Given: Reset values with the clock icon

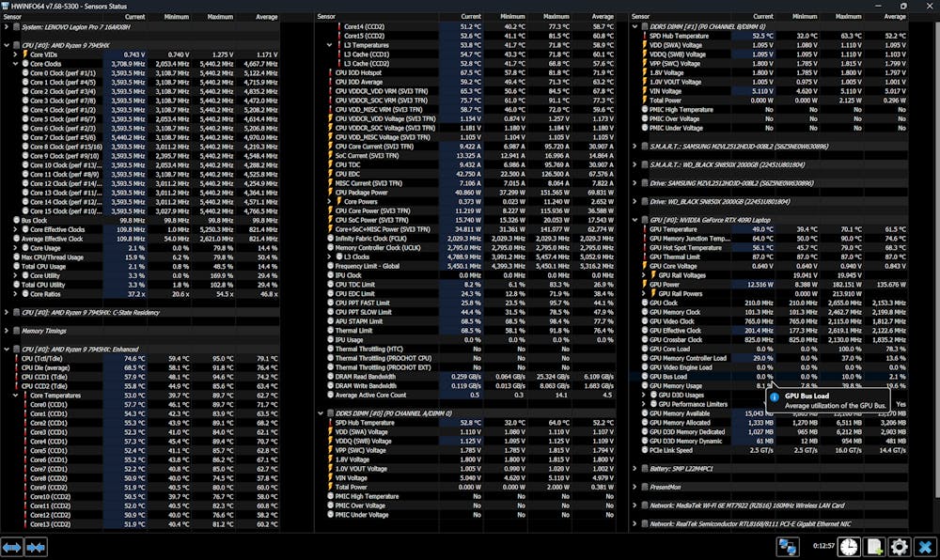Looking at the screenshot, I should [849, 547].
